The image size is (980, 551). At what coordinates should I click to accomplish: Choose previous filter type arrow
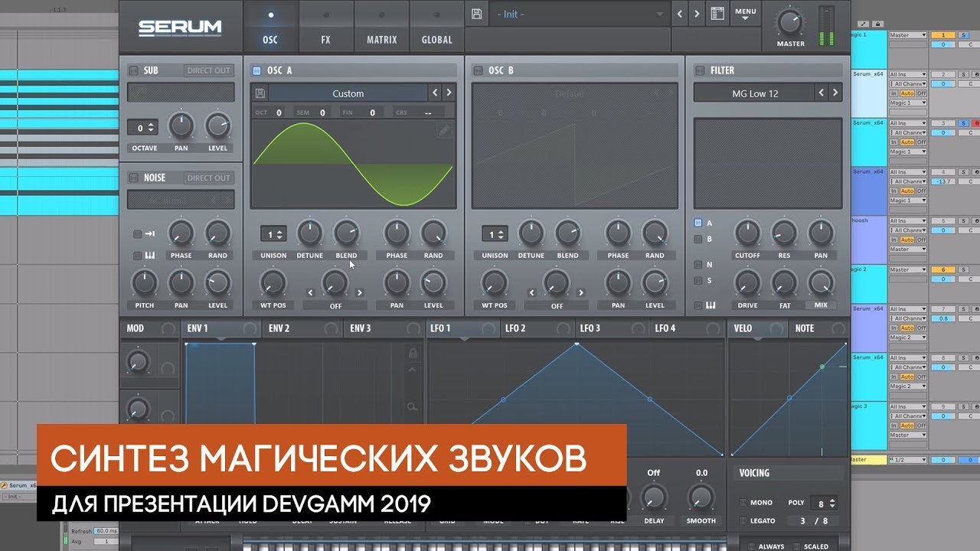point(822,93)
